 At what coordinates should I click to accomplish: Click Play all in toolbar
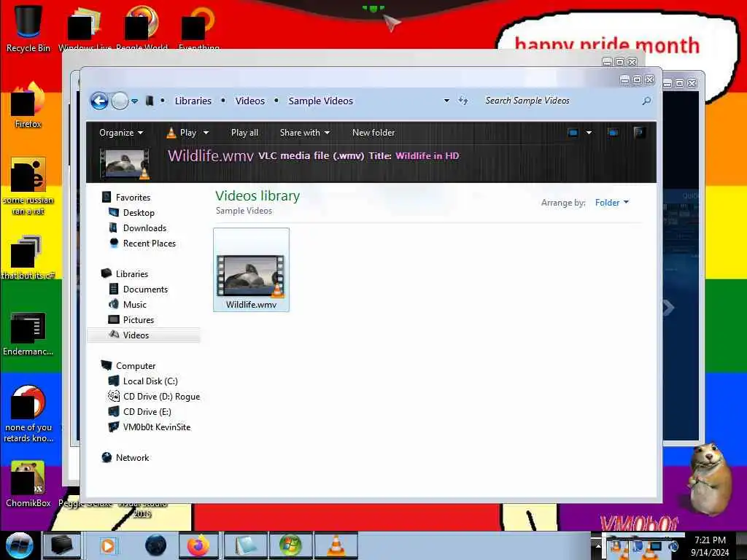coord(244,133)
